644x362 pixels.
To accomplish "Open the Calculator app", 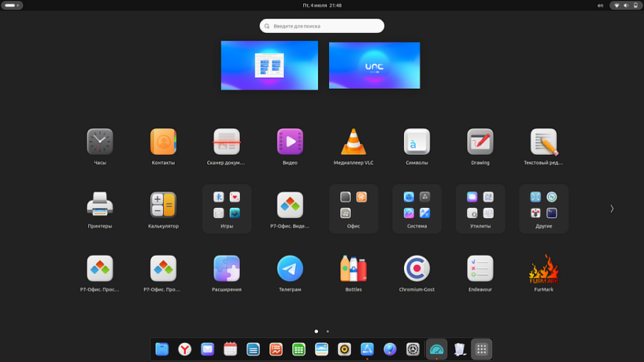I will 163,205.
